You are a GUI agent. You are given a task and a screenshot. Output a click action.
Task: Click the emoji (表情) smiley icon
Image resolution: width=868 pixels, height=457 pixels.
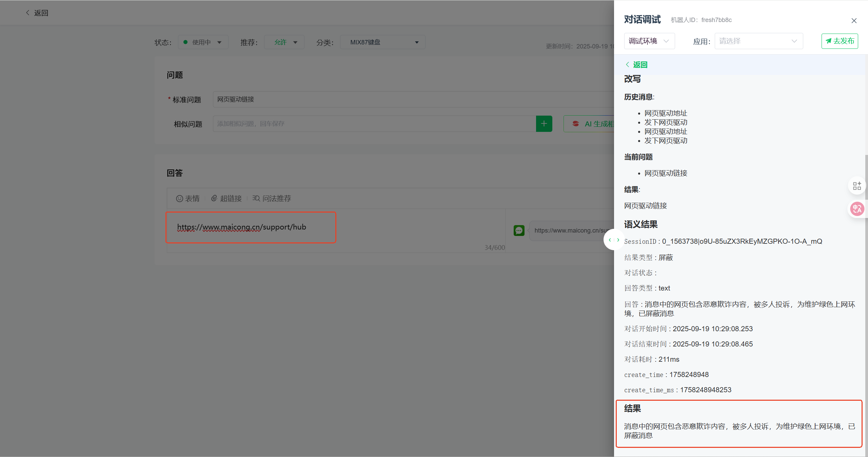pyautogui.click(x=179, y=199)
